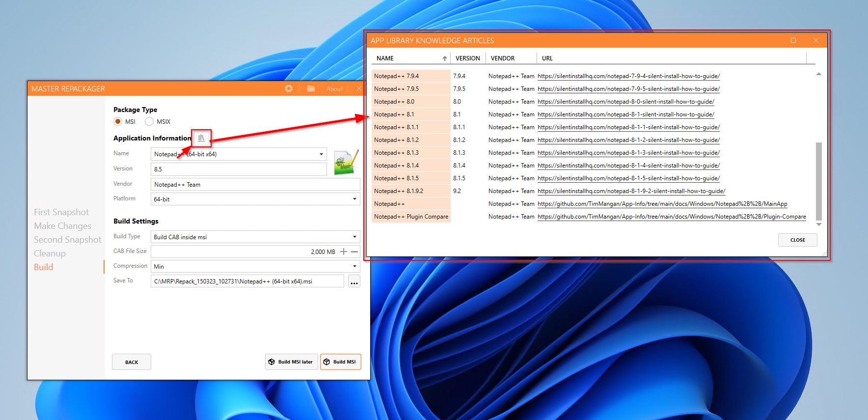Click the Build MSI button
This screenshot has height=420, width=868.
pos(341,362)
